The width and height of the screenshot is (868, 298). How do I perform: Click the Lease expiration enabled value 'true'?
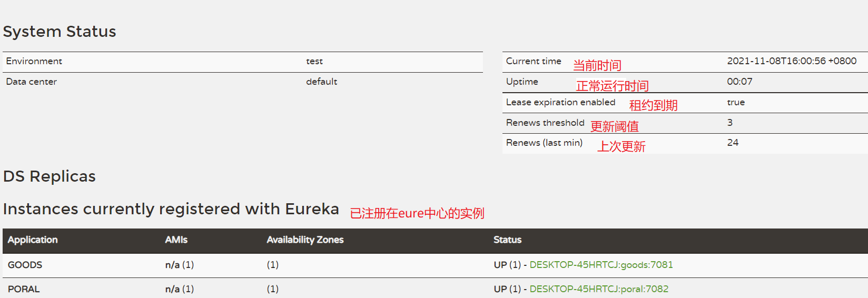[x=736, y=102]
